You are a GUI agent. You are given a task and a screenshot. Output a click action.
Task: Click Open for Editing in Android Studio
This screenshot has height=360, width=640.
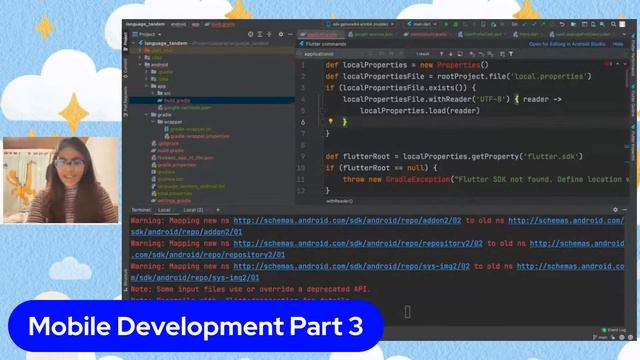click(567, 44)
